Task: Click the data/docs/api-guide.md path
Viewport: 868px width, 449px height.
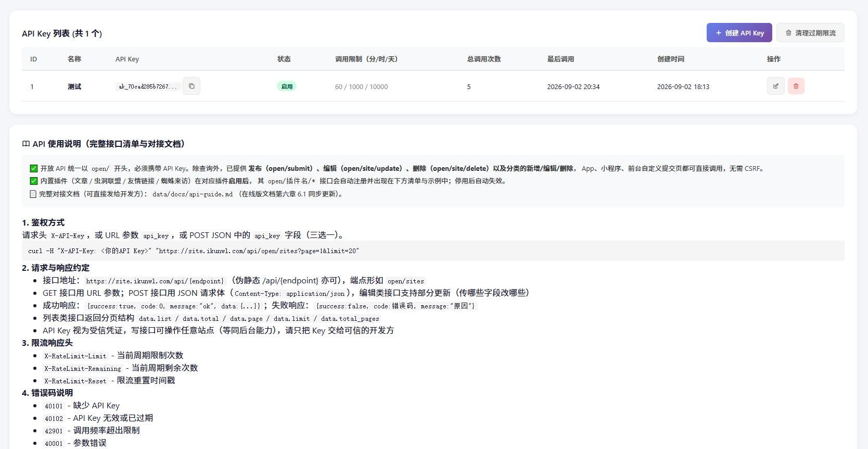Action: pyautogui.click(x=193, y=194)
